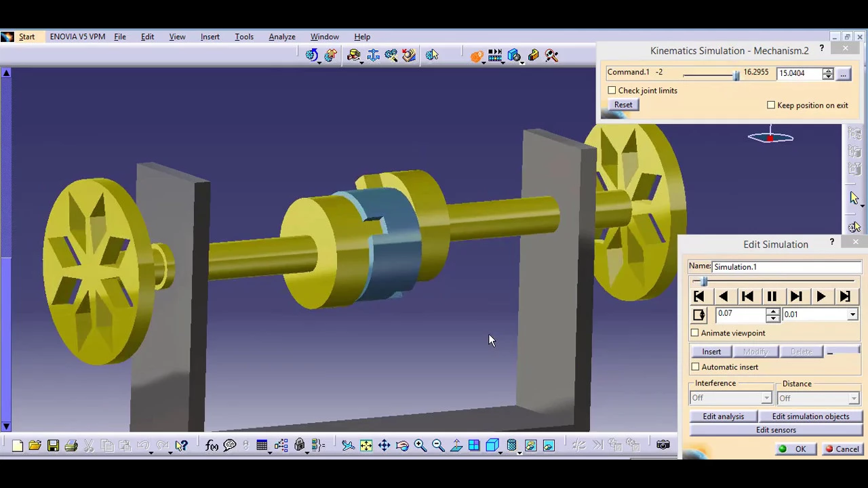The width and height of the screenshot is (868, 488).
Task: Click Edit simulation objects button
Action: point(810,417)
